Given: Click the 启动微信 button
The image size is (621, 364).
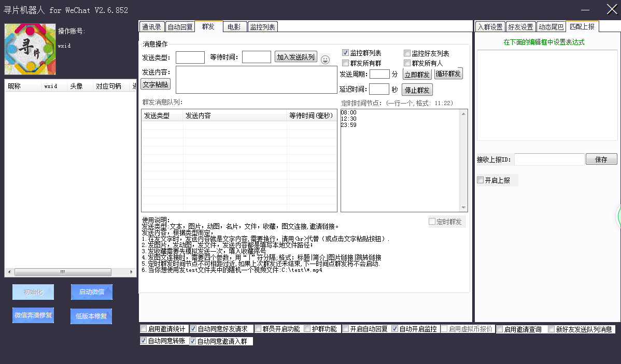Looking at the screenshot, I should pos(91,292).
